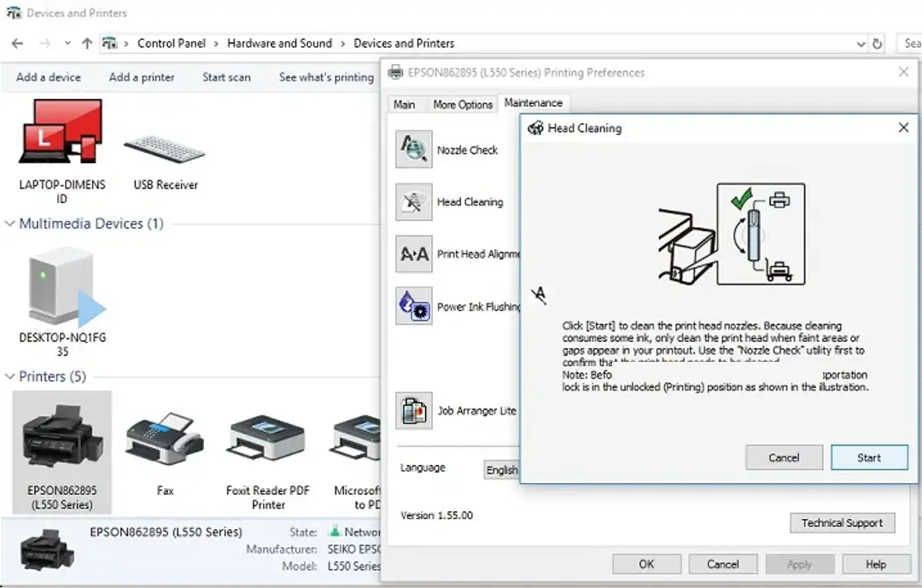Launch the Power Ink Flushing icon

point(414,306)
